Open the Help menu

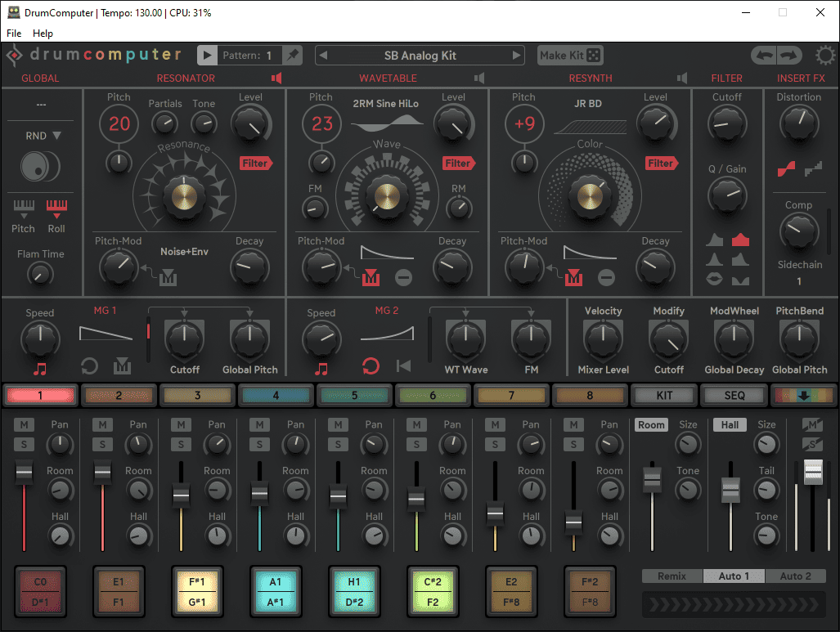tap(43, 34)
